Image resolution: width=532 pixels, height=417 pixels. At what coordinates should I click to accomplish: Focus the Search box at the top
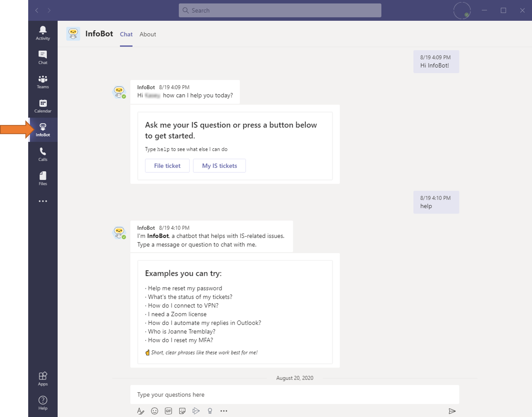[280, 10]
